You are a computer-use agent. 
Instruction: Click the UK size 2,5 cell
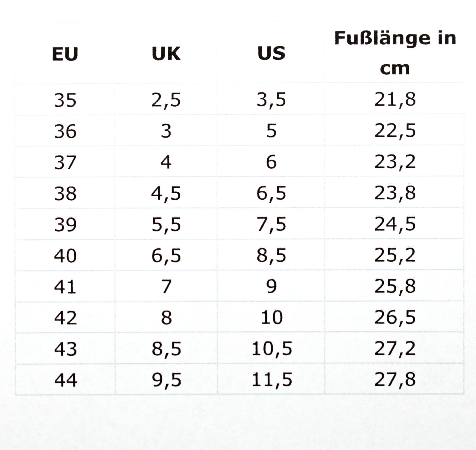166,100
